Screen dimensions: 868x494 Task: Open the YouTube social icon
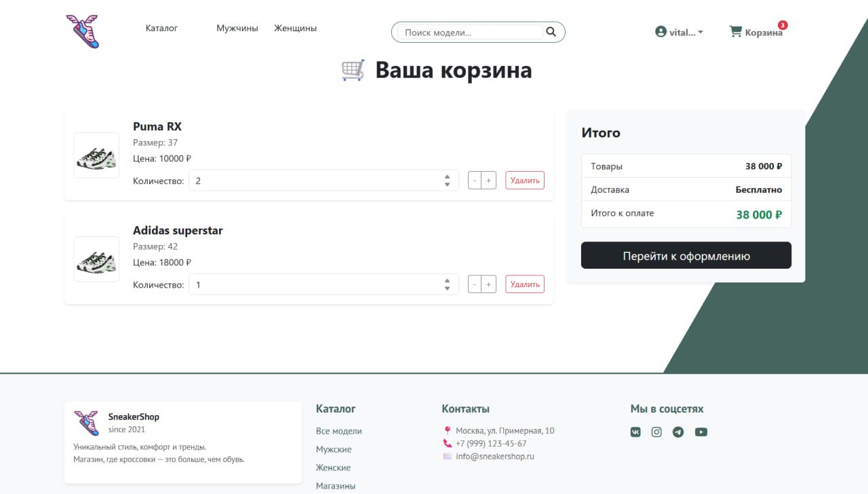pyautogui.click(x=701, y=432)
